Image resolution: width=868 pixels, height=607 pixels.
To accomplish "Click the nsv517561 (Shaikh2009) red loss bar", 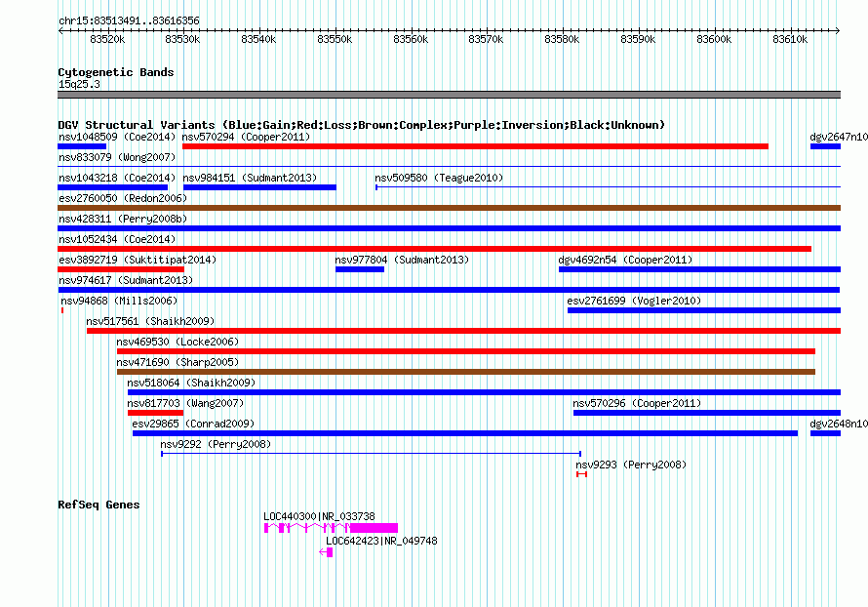I will point(464,331).
